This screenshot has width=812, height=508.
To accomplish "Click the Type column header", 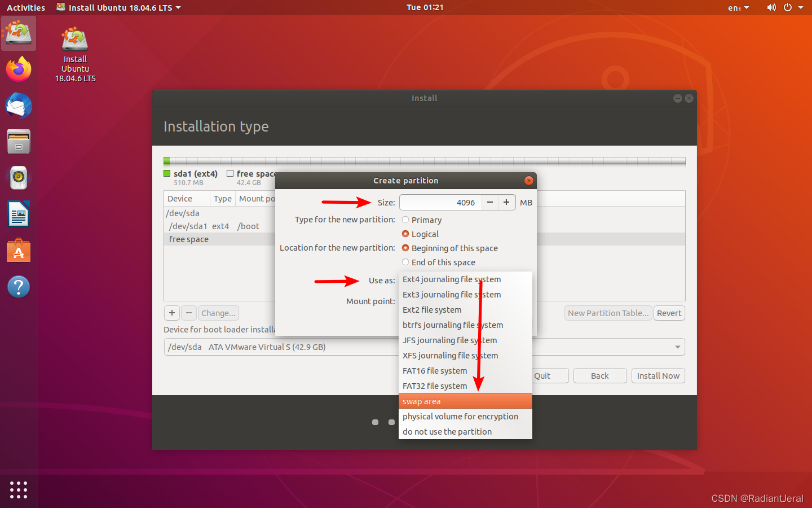I will click(223, 199).
